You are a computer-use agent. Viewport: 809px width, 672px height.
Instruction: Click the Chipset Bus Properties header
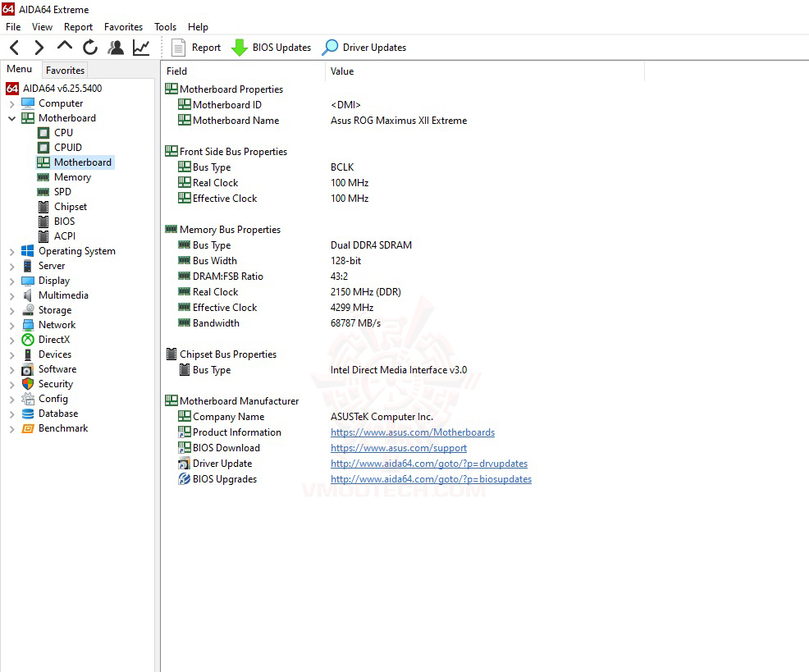(x=221, y=354)
